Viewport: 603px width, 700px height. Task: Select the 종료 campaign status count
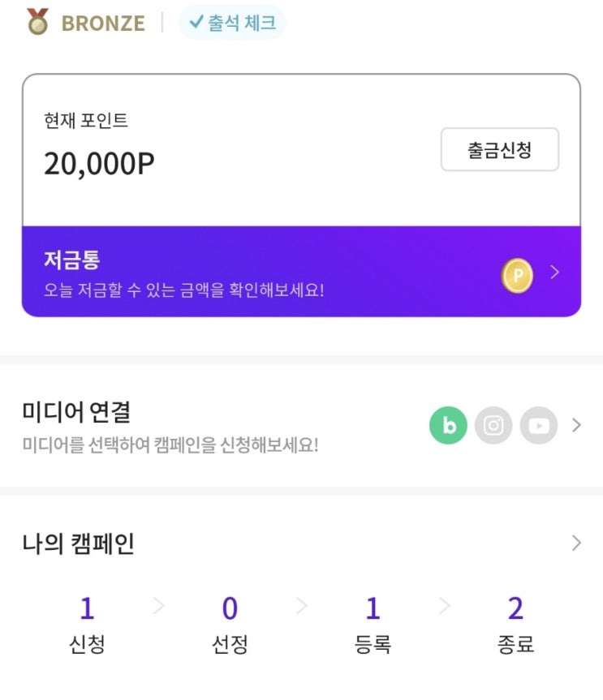515,625
